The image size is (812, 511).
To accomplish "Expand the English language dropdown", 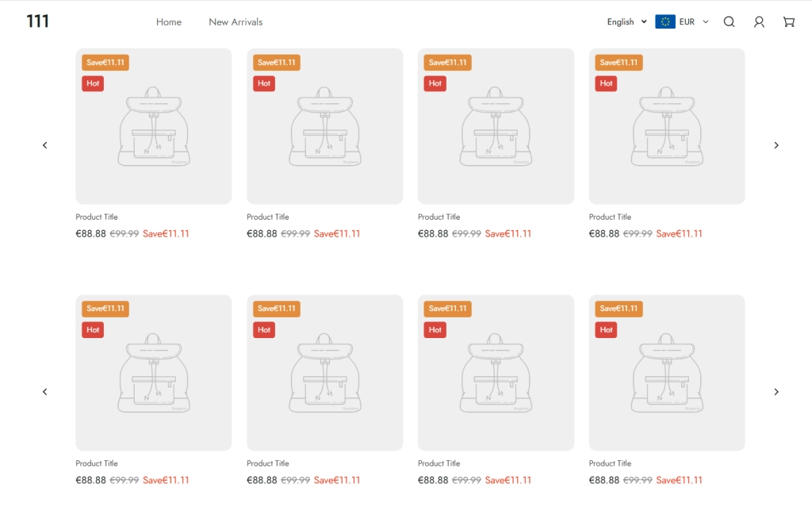I will click(x=626, y=22).
